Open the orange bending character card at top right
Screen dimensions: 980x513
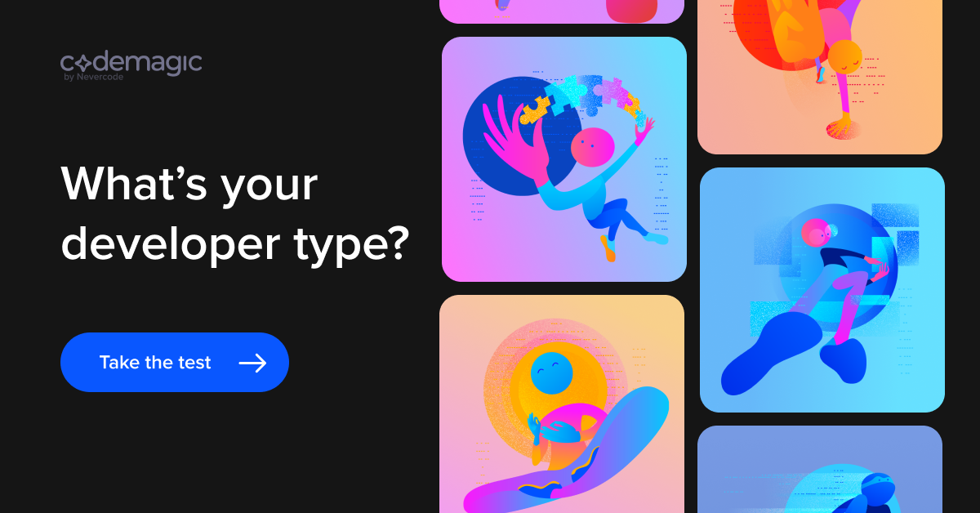[x=820, y=77]
